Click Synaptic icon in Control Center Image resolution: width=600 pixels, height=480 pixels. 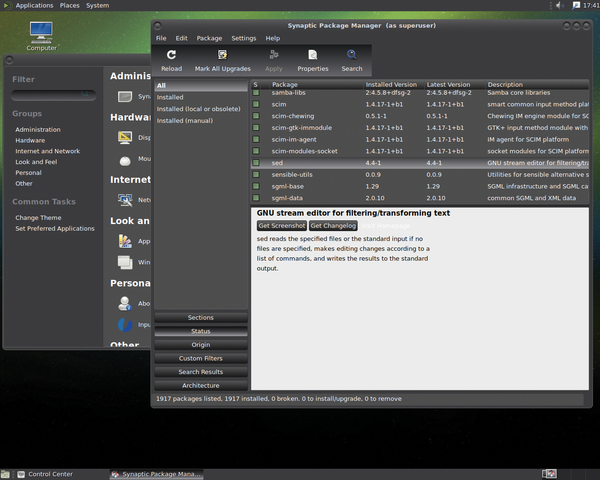click(x=125, y=96)
